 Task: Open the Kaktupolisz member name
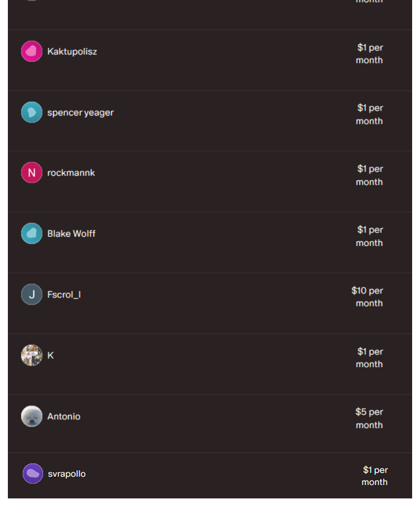(72, 51)
